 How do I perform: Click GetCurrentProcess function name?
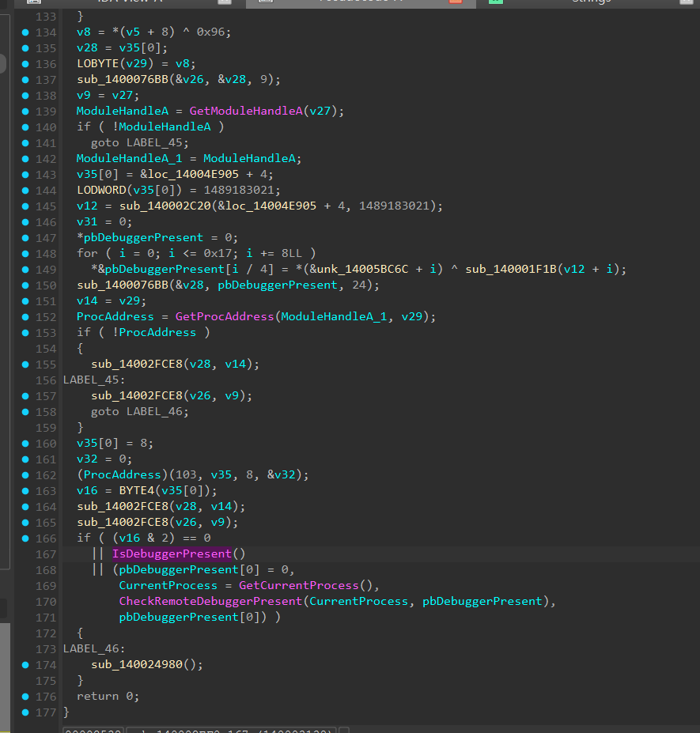tap(299, 586)
